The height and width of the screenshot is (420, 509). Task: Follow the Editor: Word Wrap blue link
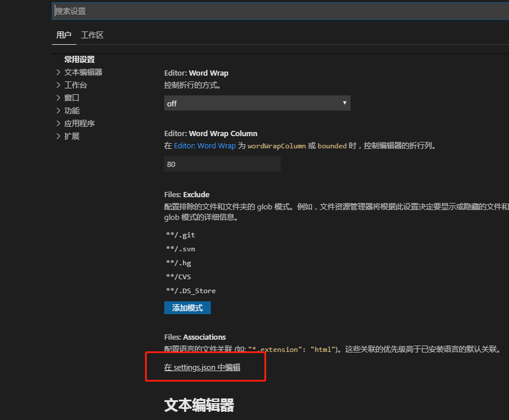(204, 145)
